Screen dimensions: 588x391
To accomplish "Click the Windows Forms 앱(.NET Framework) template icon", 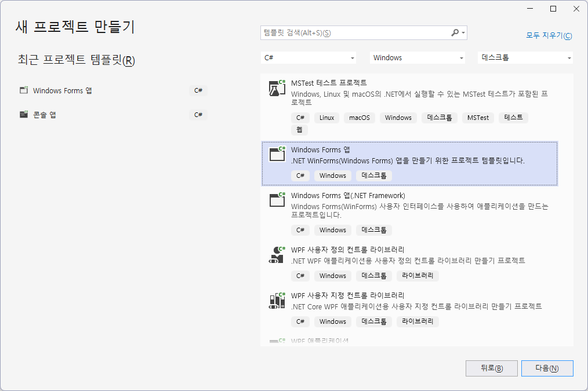I will pyautogui.click(x=278, y=199).
